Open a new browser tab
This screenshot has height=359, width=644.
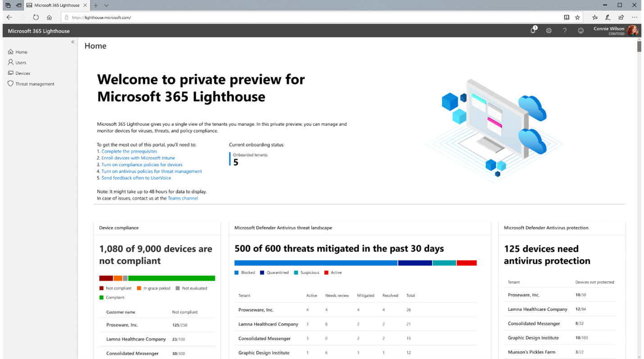tap(96, 5)
